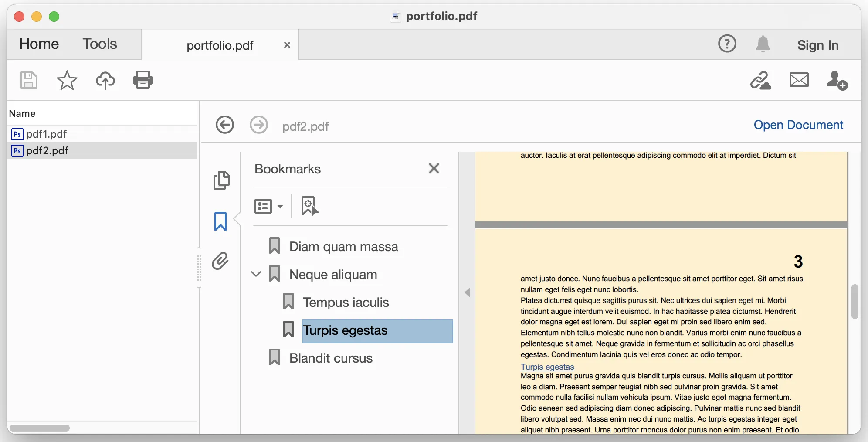The width and height of the screenshot is (868, 442).
Task: Toggle the Bookmarks panel icon
Action: coord(220,221)
